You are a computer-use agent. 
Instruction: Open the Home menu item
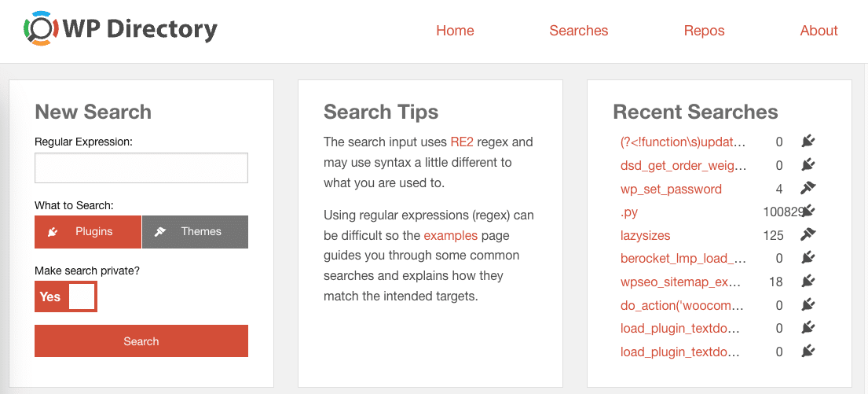455,31
